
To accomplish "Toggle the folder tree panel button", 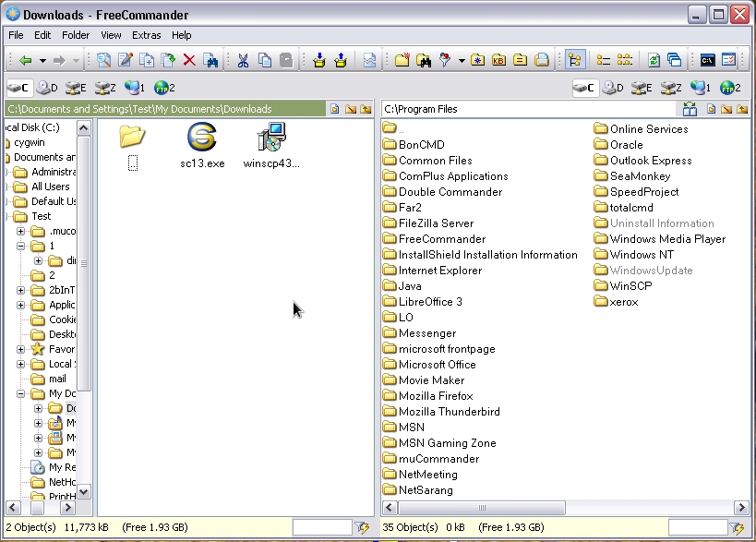I will pyautogui.click(x=575, y=60).
